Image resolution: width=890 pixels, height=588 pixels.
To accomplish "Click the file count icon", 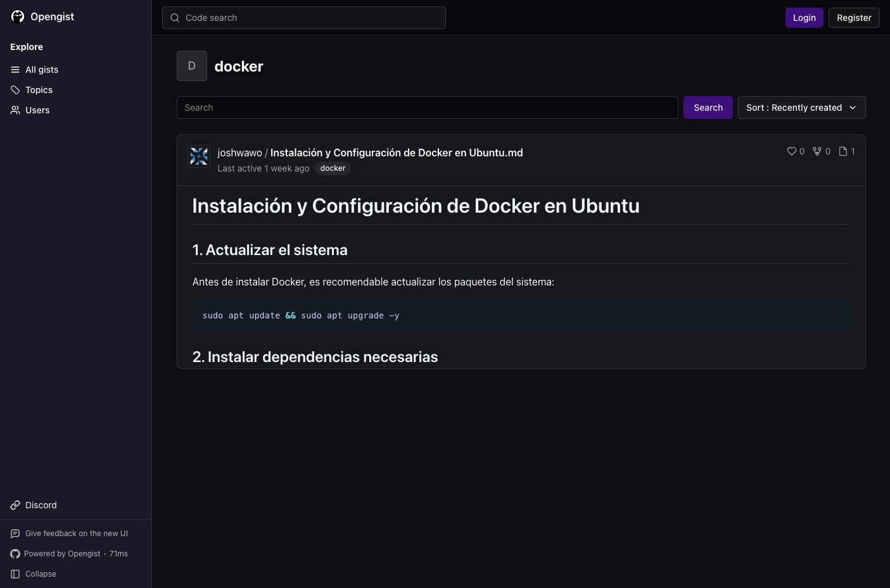I will 843,151.
